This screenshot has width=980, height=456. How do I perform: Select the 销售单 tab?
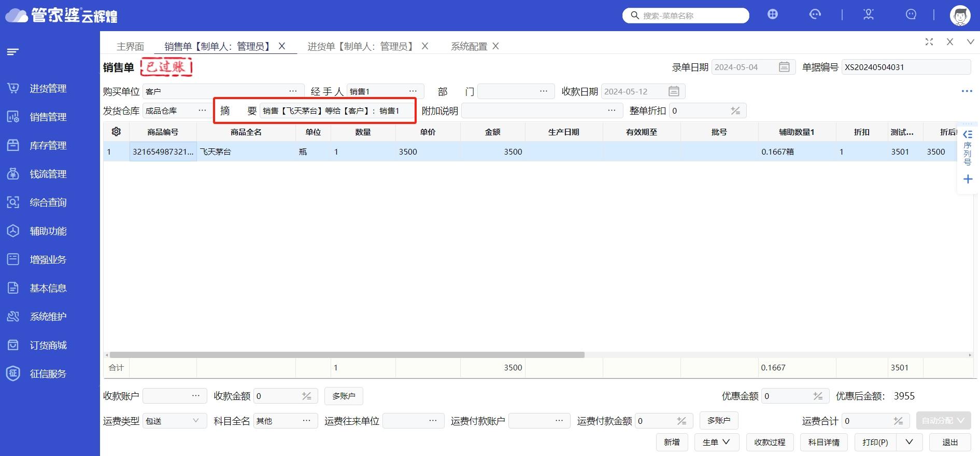[219, 46]
